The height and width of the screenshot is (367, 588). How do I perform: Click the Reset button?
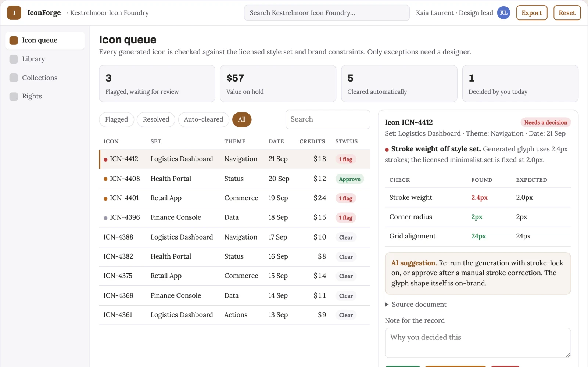[567, 13]
